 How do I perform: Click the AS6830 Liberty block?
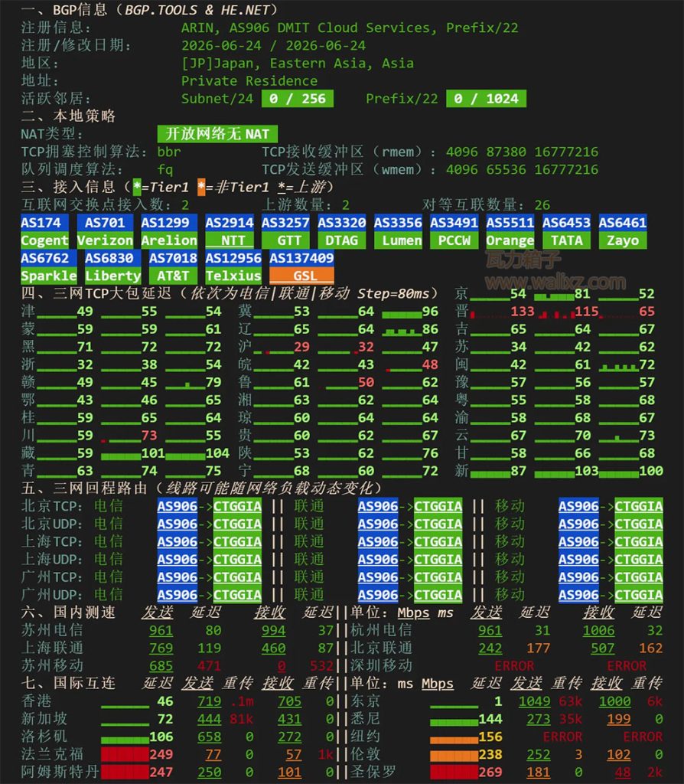pyautogui.click(x=113, y=267)
